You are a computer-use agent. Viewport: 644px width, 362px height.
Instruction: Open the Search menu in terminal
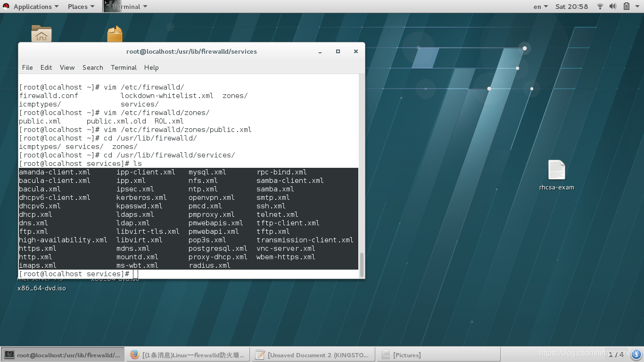pyautogui.click(x=93, y=67)
